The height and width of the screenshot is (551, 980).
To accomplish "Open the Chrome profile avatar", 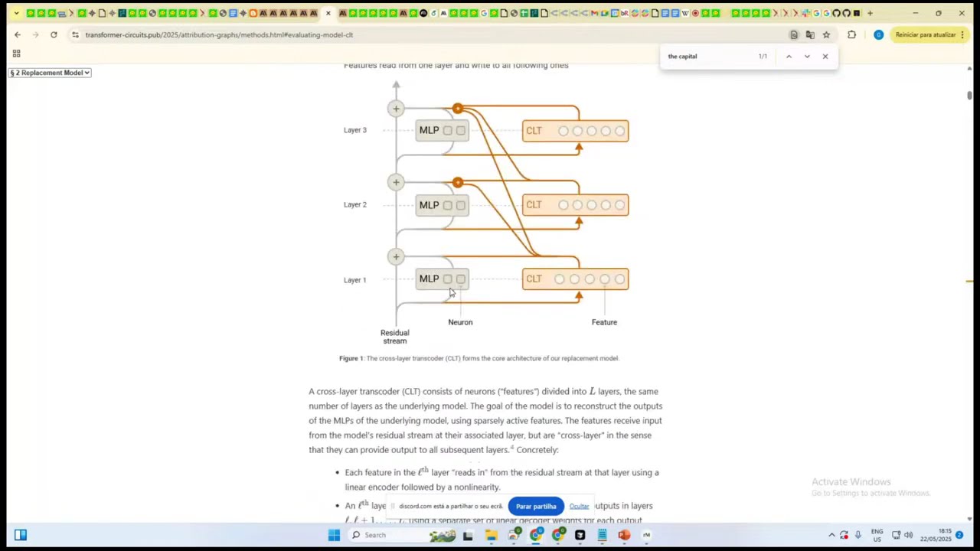I will click(x=878, y=34).
